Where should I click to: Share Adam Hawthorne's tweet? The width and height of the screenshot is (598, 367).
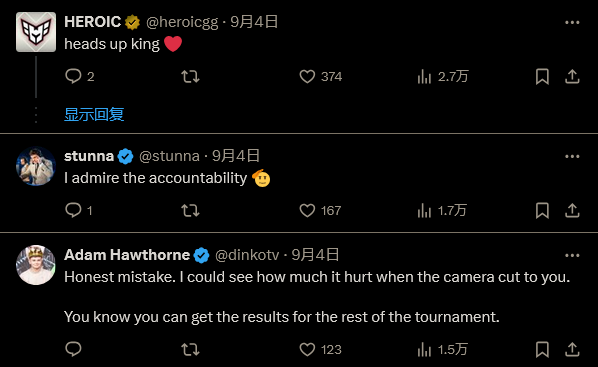[x=572, y=349]
